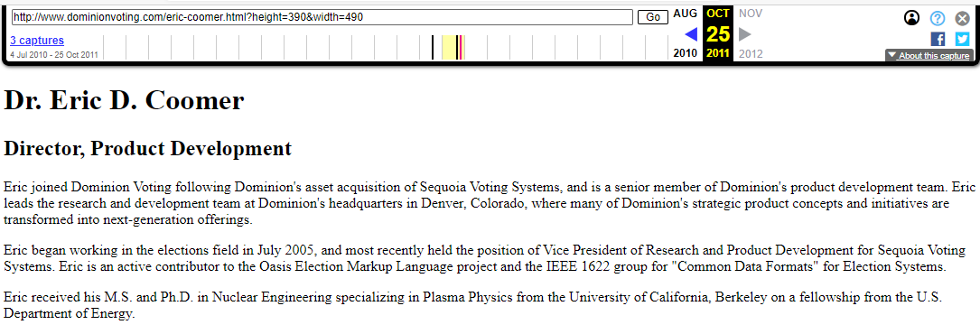Jump to the AUG month capture
The image size is (980, 334).
685,14
